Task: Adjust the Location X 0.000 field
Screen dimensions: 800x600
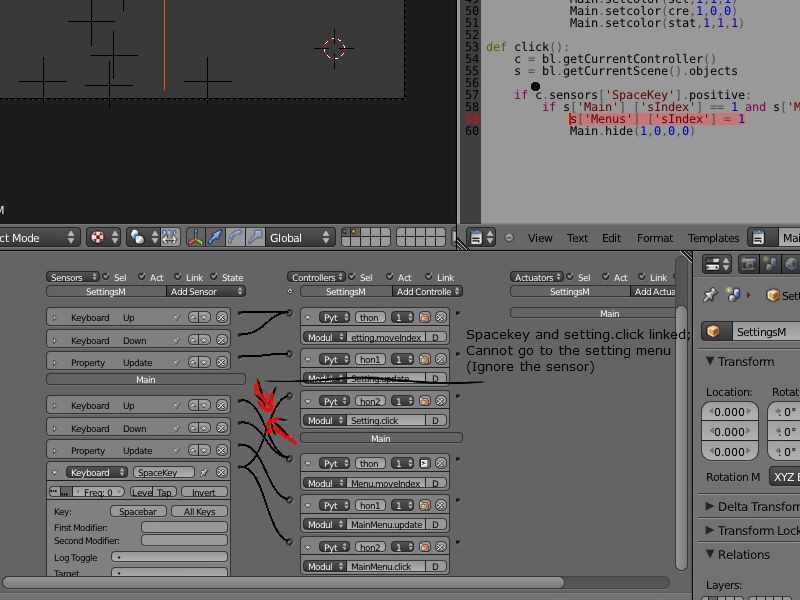Action: [x=730, y=412]
